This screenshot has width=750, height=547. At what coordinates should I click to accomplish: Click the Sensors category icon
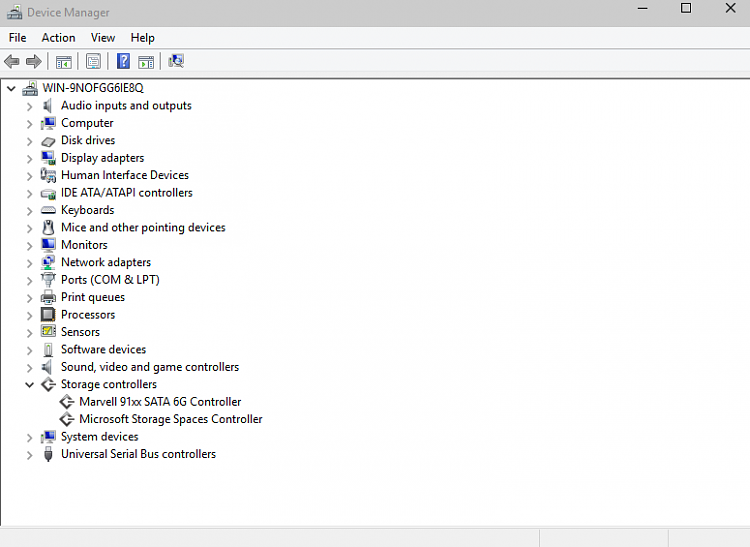pos(48,331)
